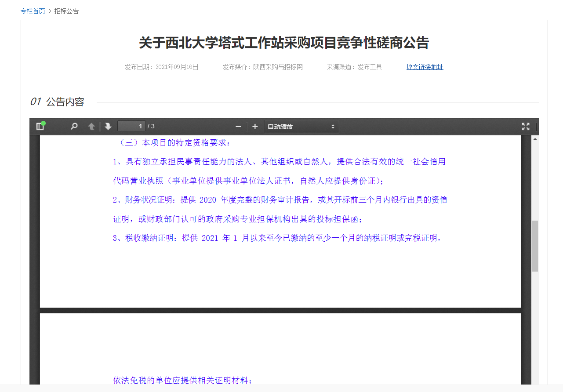Open the 自动缩放 zoom dropdown
The image size is (563, 392).
pos(301,127)
